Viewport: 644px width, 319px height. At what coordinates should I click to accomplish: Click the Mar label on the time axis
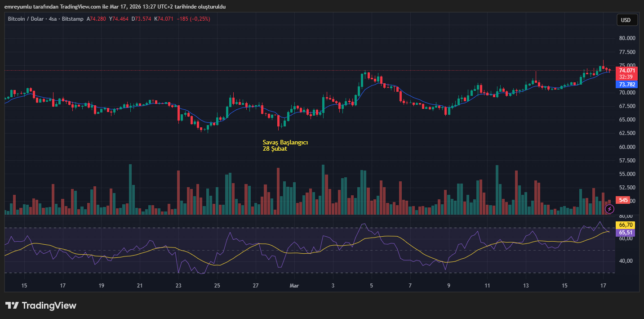pyautogui.click(x=294, y=285)
